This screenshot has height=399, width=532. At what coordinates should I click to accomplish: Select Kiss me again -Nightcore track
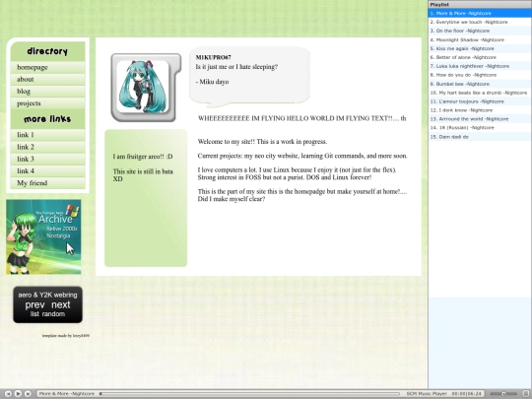click(x=480, y=48)
